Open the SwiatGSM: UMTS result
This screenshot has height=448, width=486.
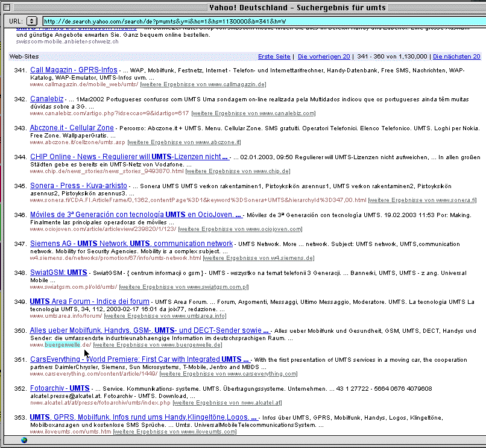[x=58, y=273]
